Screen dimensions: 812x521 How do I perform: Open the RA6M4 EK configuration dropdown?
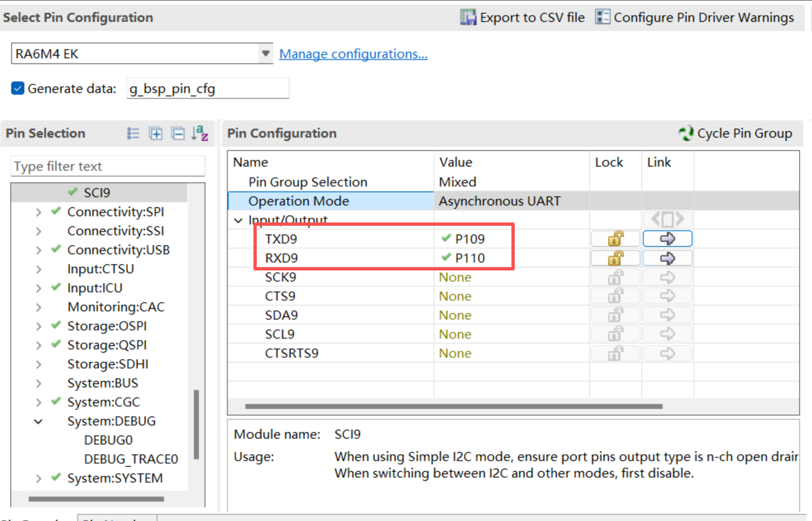coord(266,53)
